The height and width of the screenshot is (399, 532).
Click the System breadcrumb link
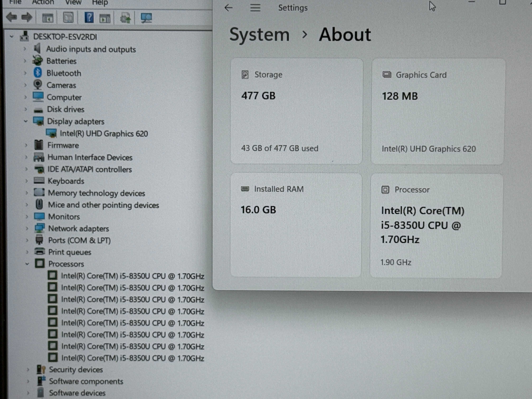point(260,35)
